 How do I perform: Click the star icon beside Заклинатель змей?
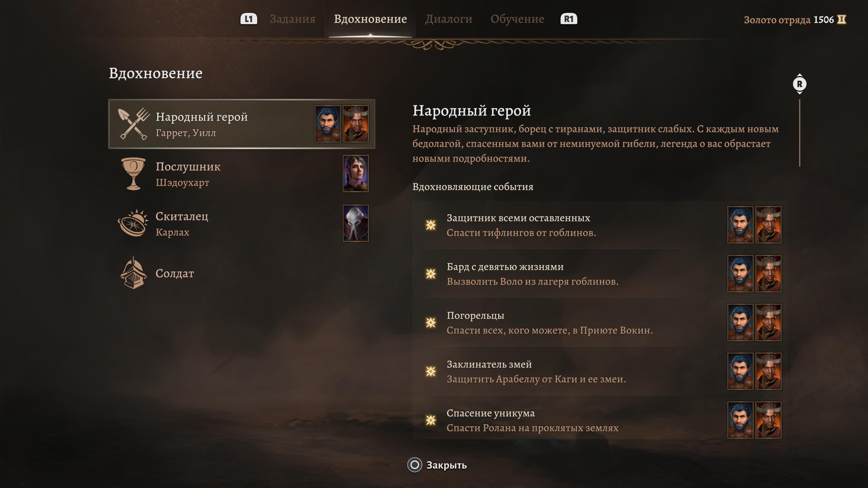(x=431, y=371)
